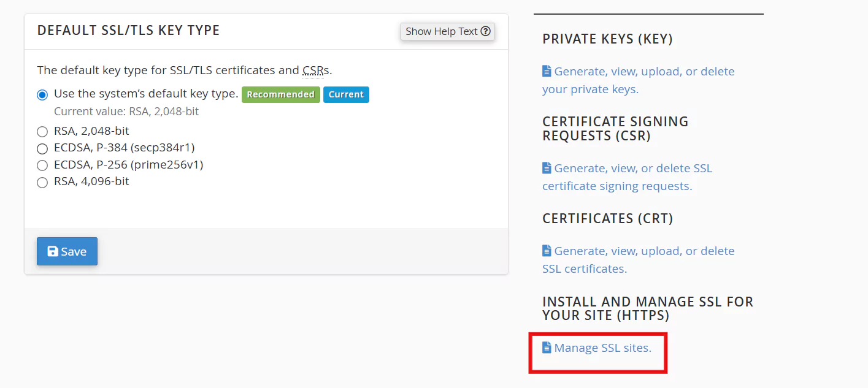This screenshot has height=388, width=868.
Task: Click the blue Current badge
Action: tap(346, 94)
